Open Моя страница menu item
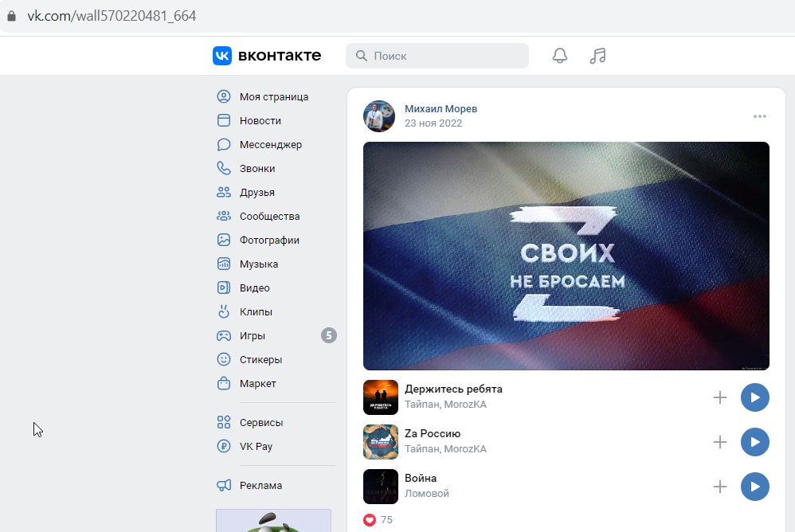795x532 pixels. pyautogui.click(x=276, y=96)
